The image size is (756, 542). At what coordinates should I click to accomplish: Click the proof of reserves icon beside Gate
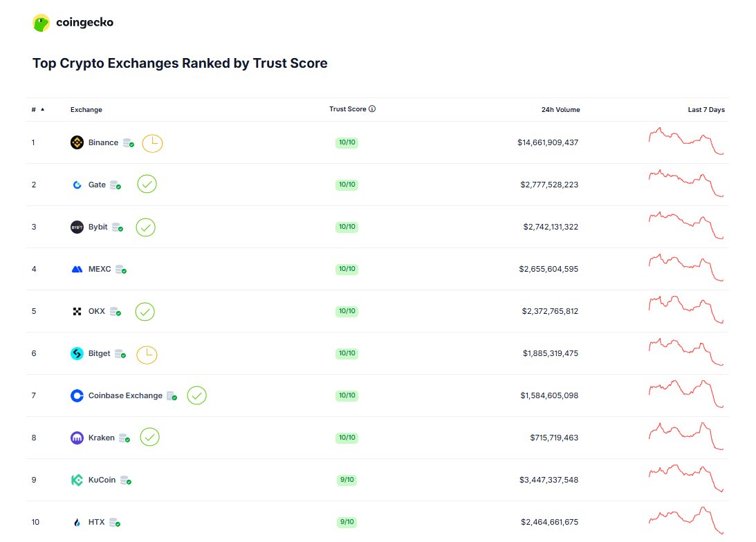(116, 185)
